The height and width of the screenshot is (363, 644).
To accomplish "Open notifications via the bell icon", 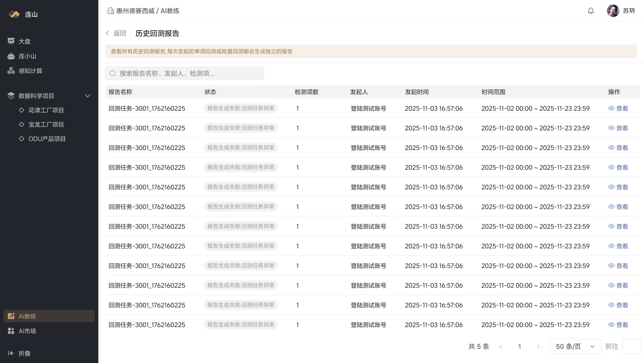I will (591, 11).
